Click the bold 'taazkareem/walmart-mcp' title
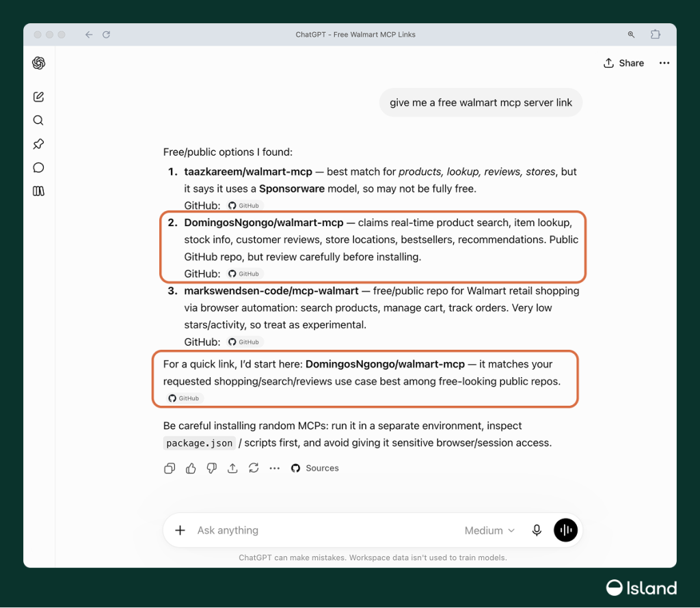Image resolution: width=700 pixels, height=608 pixels. (x=248, y=171)
